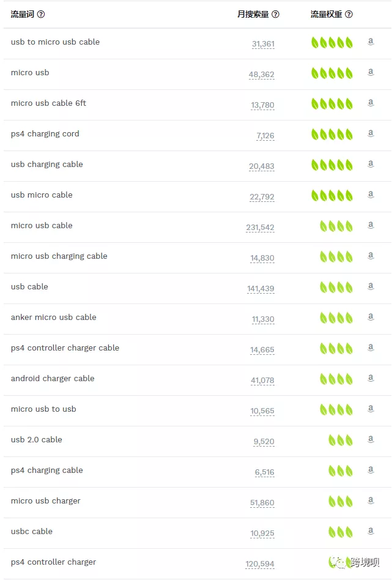Open the 'anker micro usb cable' keyword
This screenshot has width=392, height=580.
click(x=53, y=318)
